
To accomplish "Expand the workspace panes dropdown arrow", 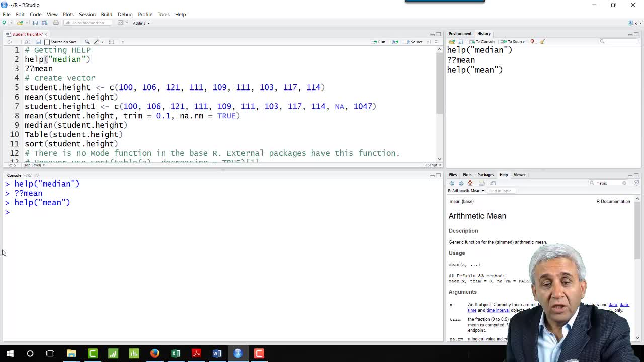I will pos(127,23).
